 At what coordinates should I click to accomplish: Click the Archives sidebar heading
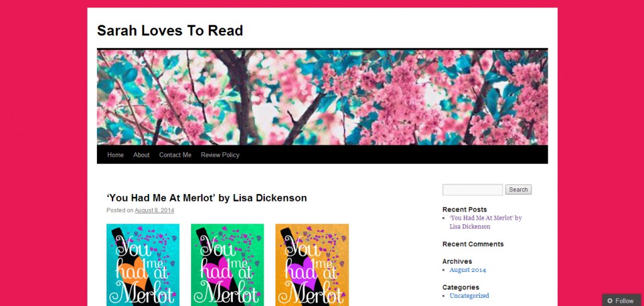coord(457,261)
